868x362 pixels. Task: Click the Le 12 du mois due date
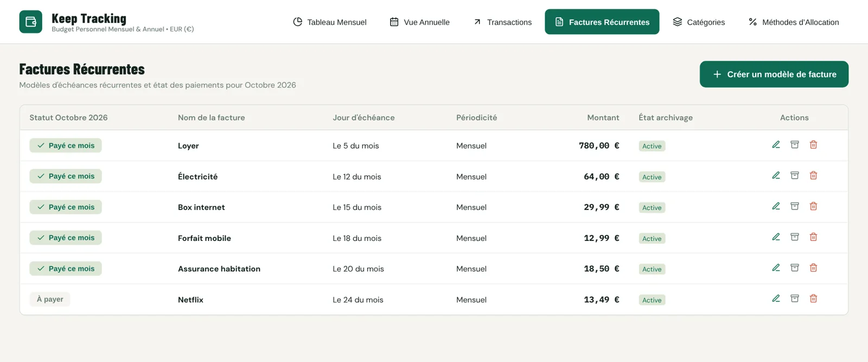click(357, 177)
